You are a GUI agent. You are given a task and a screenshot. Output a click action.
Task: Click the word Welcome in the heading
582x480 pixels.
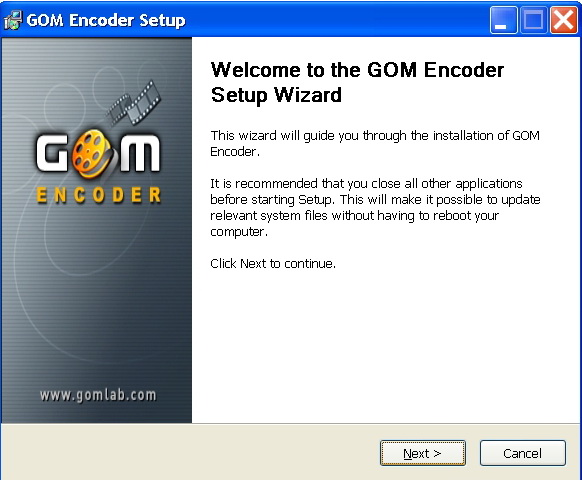tap(255, 70)
